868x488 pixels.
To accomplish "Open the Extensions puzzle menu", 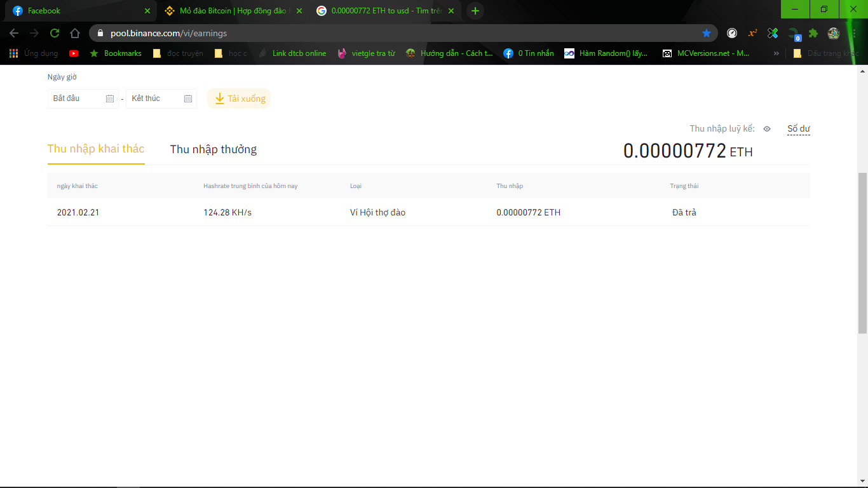I will click(x=813, y=33).
